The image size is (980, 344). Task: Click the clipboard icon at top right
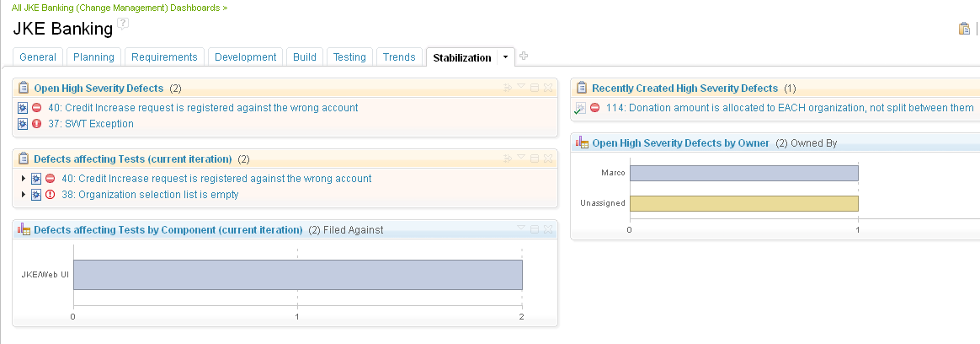click(x=964, y=29)
